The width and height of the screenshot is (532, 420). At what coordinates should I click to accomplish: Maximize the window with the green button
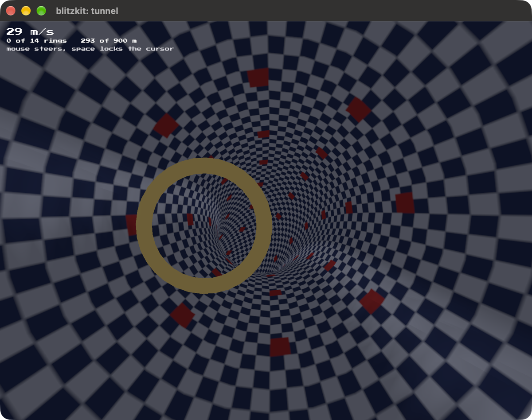click(x=41, y=11)
